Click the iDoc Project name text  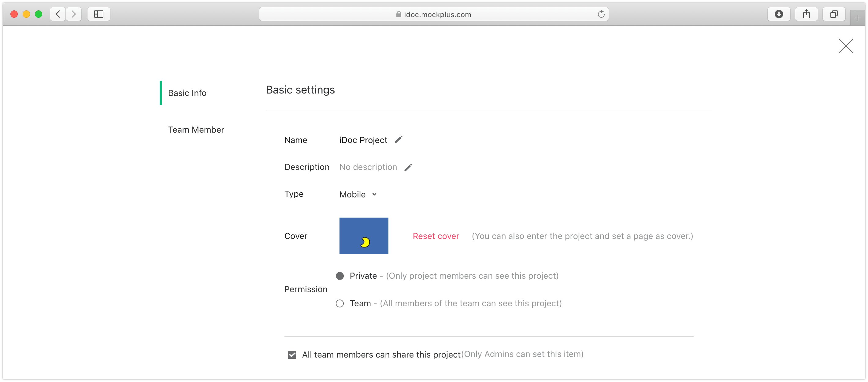pos(363,140)
